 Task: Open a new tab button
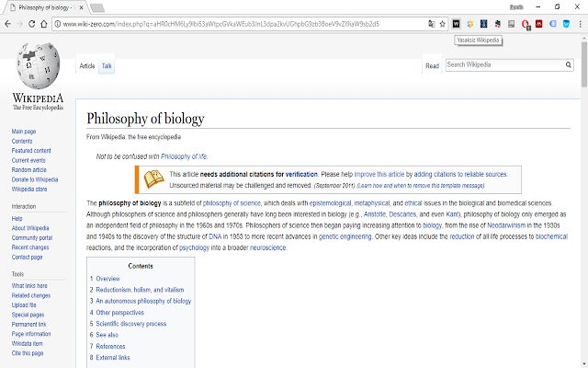(x=97, y=8)
